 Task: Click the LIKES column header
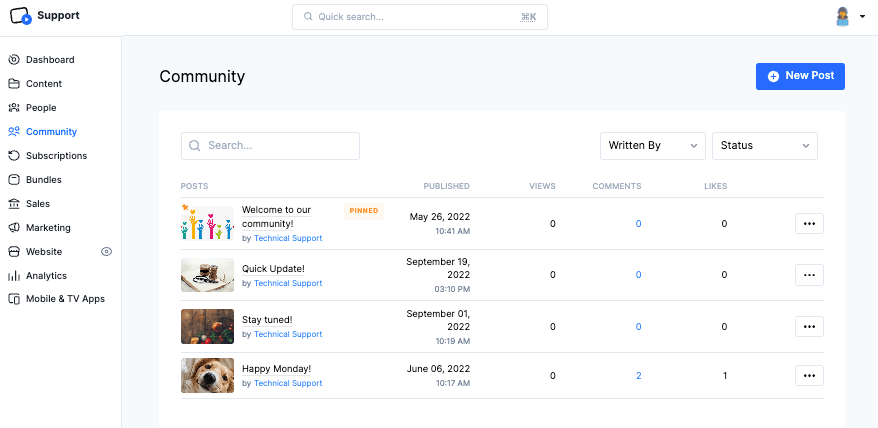tap(716, 187)
